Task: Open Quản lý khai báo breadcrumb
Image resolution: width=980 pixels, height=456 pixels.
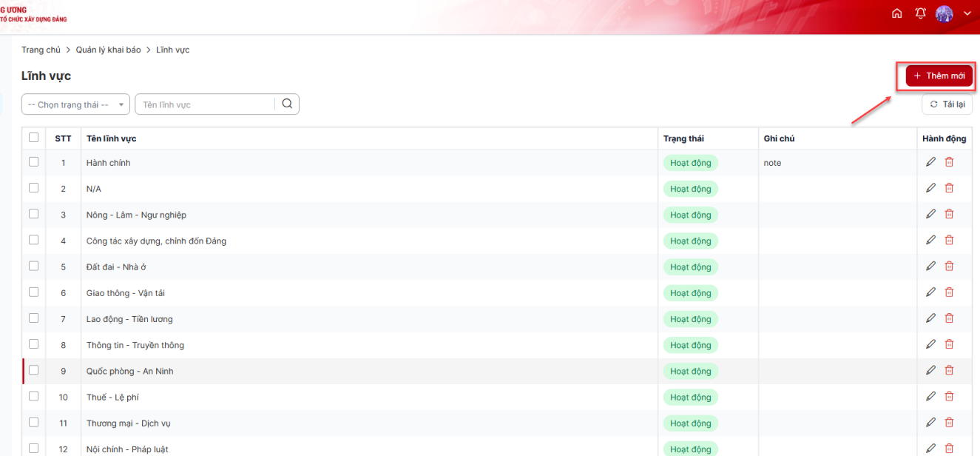Action: [108, 50]
